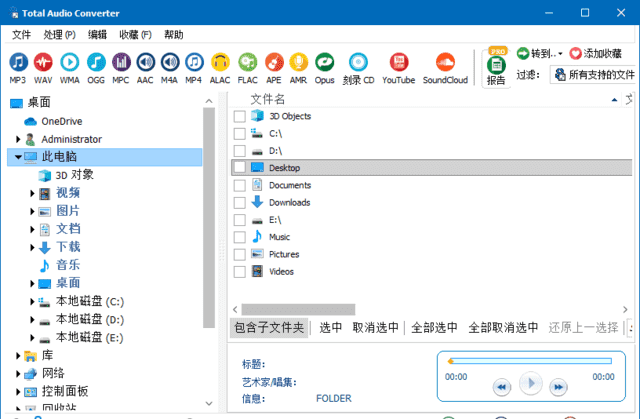Image resolution: width=640 pixels, height=419 pixels.
Task: Expand the Administrator node
Action: click(18, 139)
